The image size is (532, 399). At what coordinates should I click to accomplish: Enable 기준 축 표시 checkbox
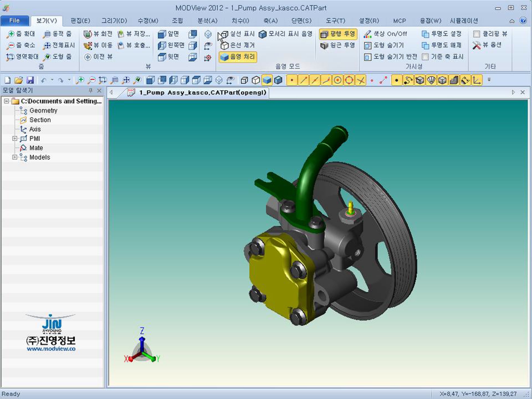tap(425, 57)
